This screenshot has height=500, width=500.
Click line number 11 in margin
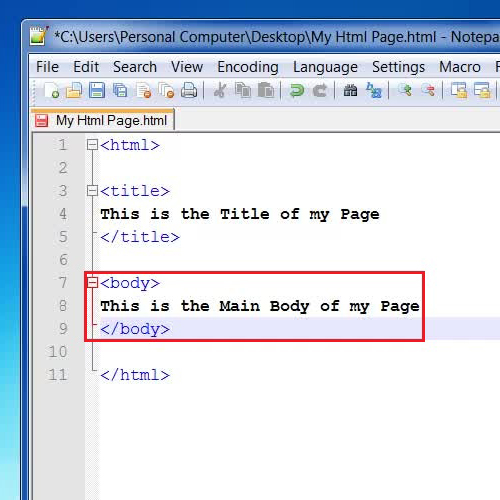coord(58,375)
